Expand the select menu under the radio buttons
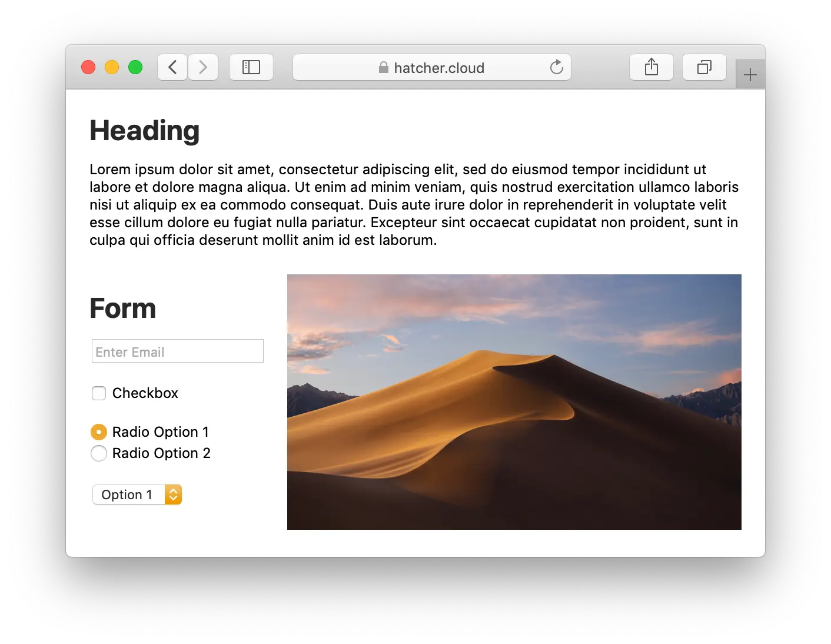Viewport: 831px width, 644px height. [x=137, y=494]
